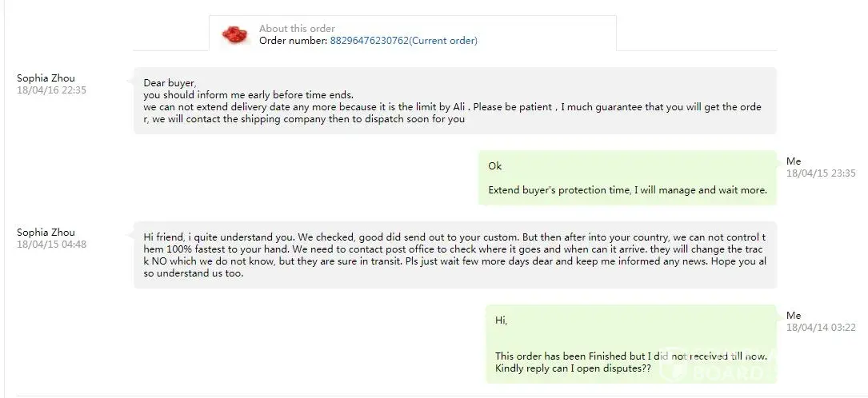Click the 'Hi,' line in bottom green bubble
The width and height of the screenshot is (868, 398).
(x=502, y=320)
